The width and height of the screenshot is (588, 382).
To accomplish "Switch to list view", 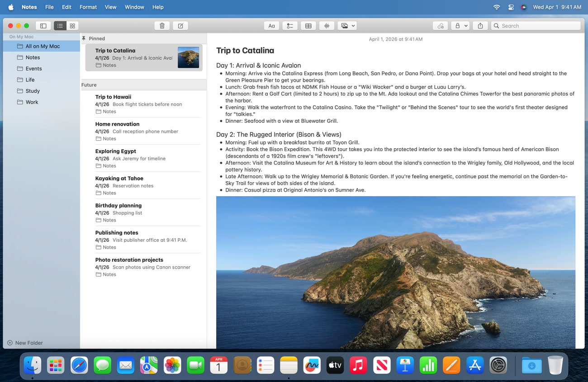I will click(60, 26).
